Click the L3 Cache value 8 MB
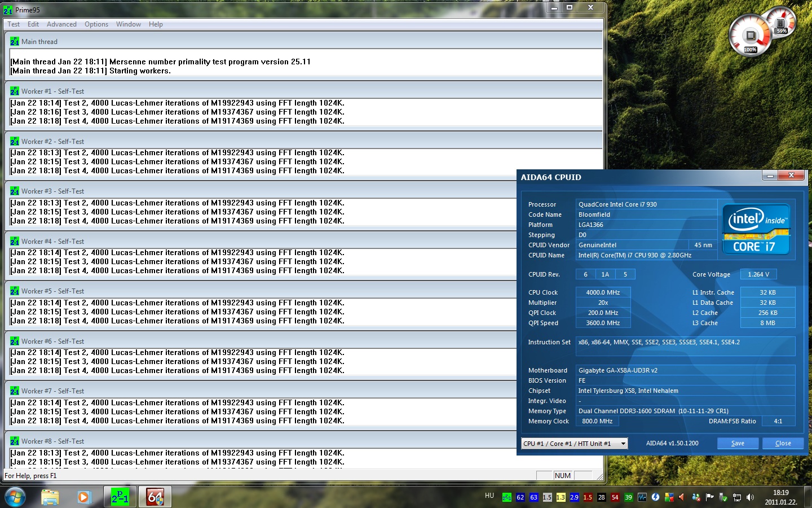 tap(767, 323)
